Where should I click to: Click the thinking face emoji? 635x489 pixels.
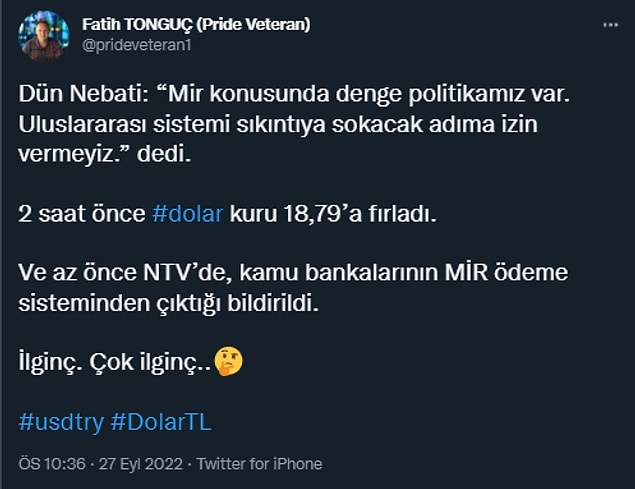click(x=231, y=363)
